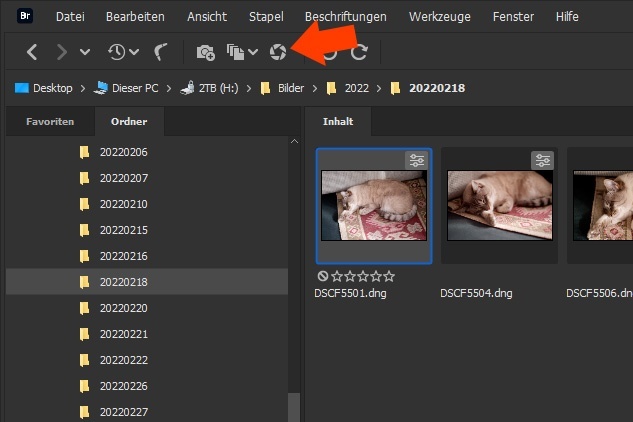
Task: Click the Back navigation arrow
Action: (32, 51)
